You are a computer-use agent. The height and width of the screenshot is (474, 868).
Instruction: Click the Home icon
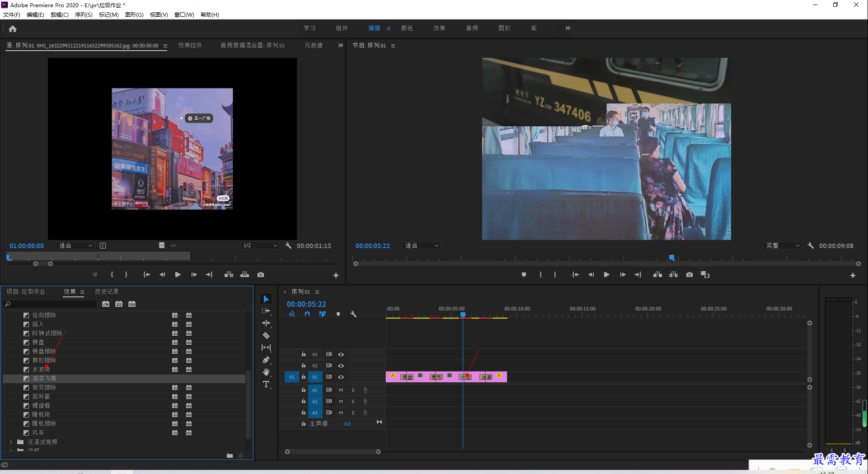point(13,29)
